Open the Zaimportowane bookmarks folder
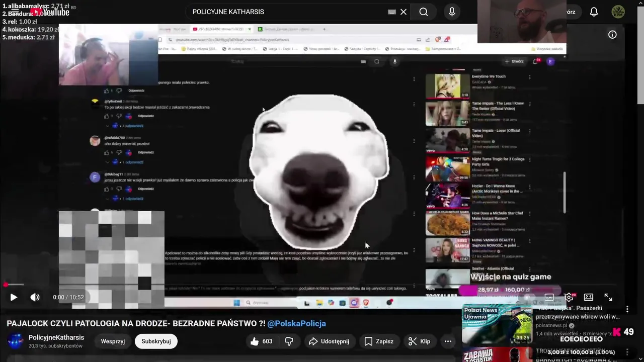Viewport: 644px width, 362px height. pyautogui.click(x=443, y=49)
